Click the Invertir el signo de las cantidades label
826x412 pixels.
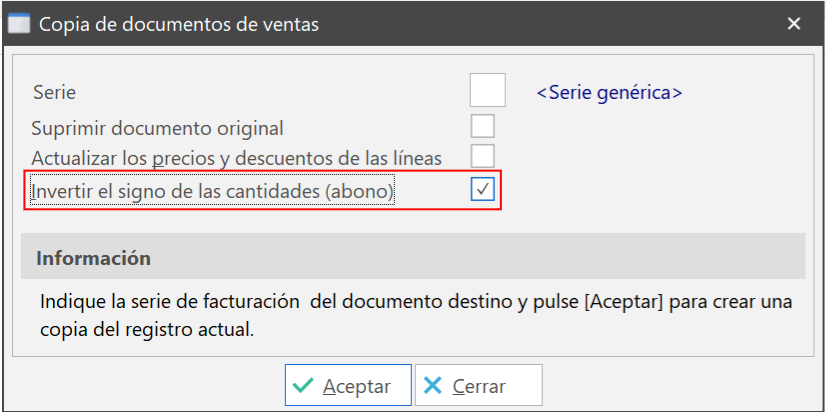213,189
